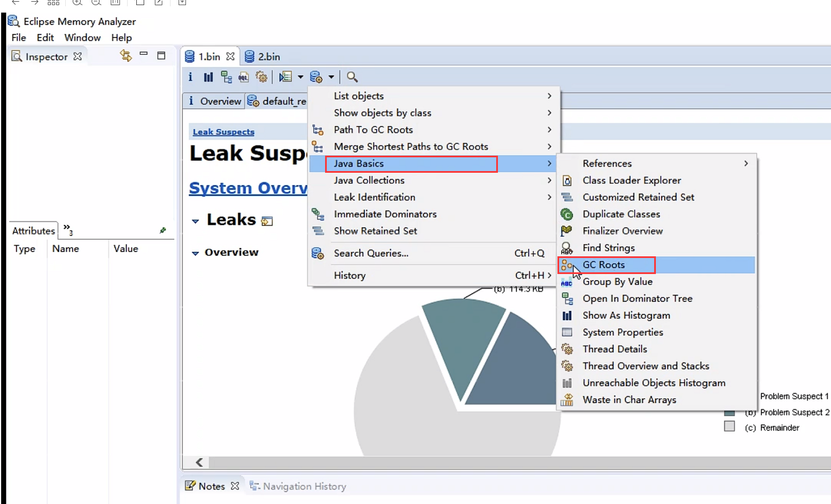Click the Open In Dominator Tree icon
This screenshot has height=504, width=831.
(x=567, y=299)
